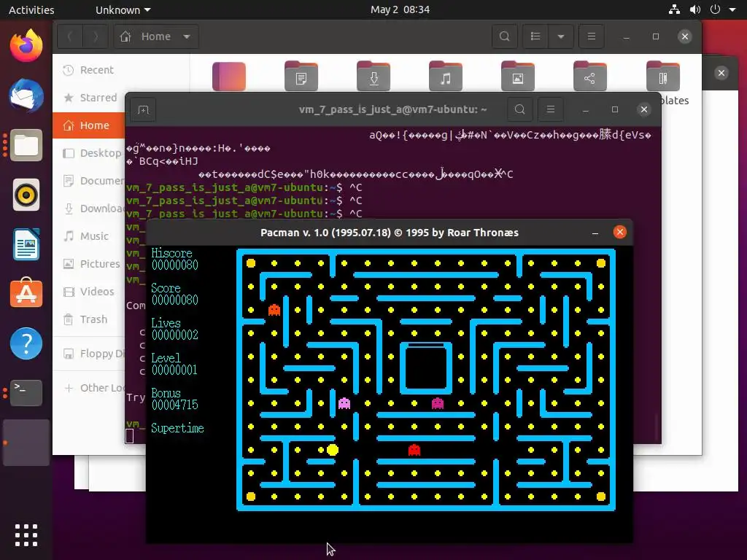Click the search icon in Files
The image size is (747, 560).
point(505,36)
